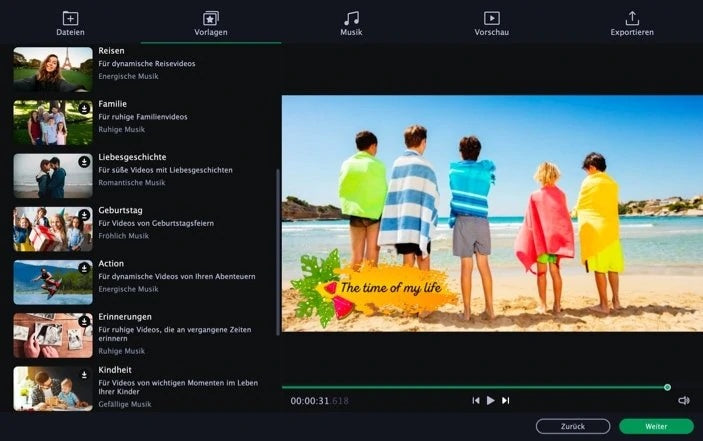
Task: Download the Liebesgeschichte template
Action: (85, 161)
